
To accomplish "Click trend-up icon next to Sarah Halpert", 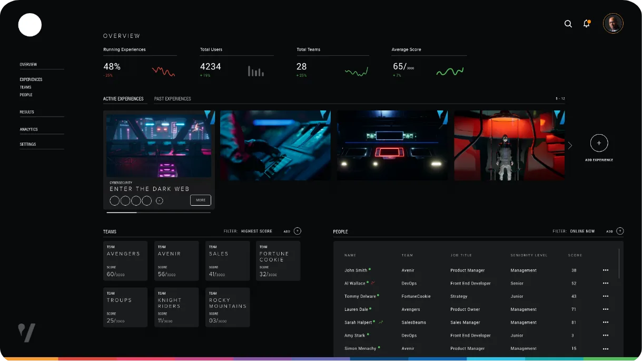I will coord(381,322).
